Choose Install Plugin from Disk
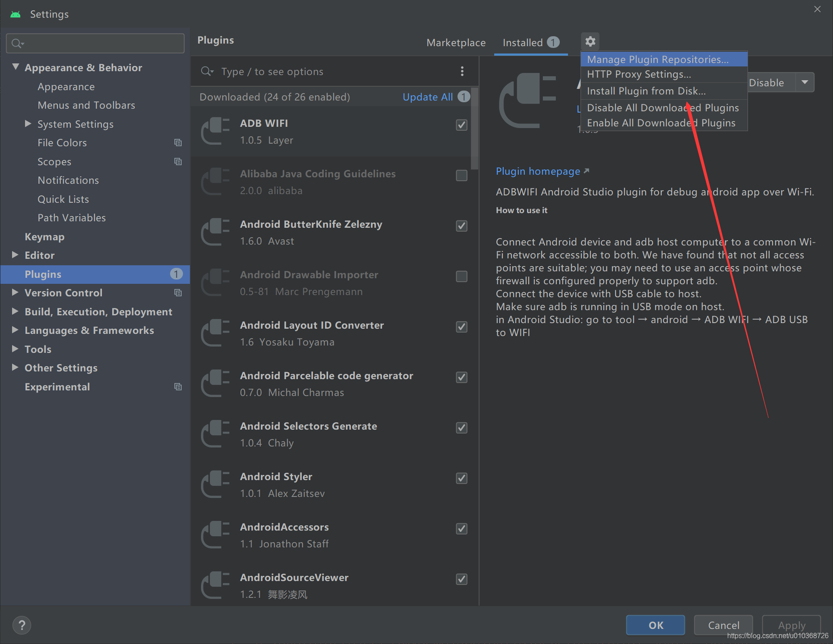The width and height of the screenshot is (833, 644). click(664, 91)
